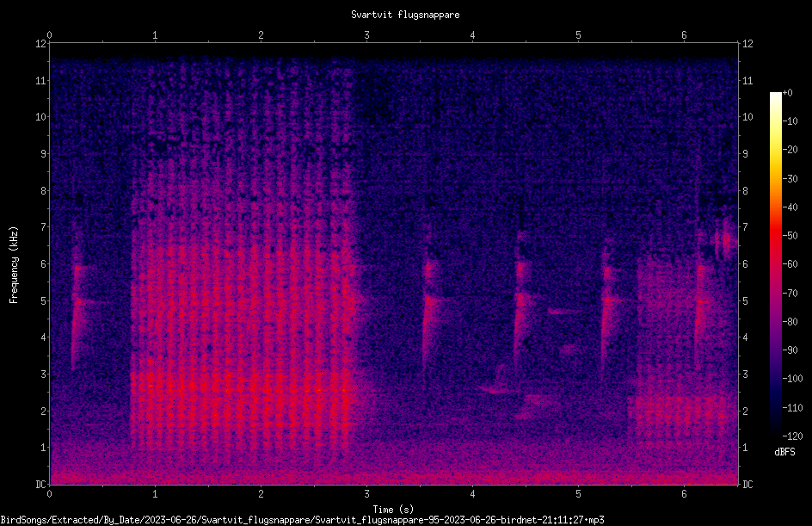Click the '2' tick on the top time axis
The height and width of the screenshot is (526, 812).
(x=261, y=35)
